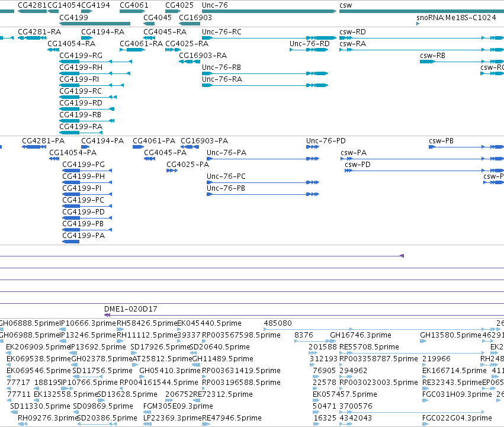
Task: Click EST RH58426.5prime
Action: coord(147,323)
